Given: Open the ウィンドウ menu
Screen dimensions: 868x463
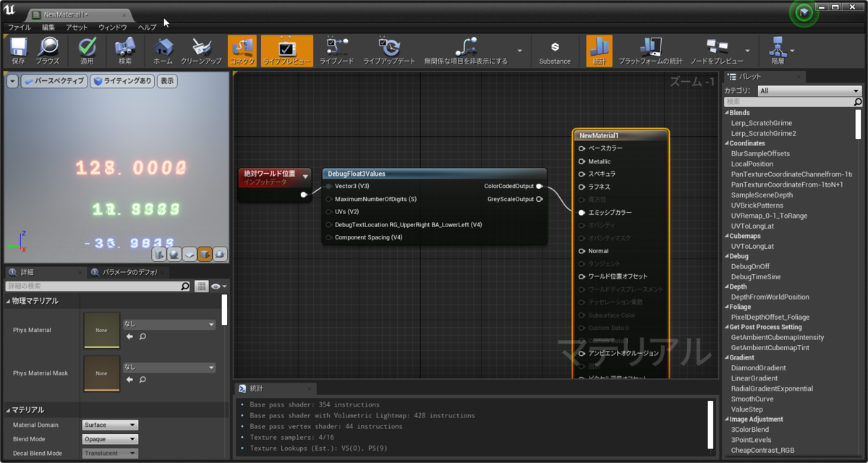Looking at the screenshot, I should click(113, 27).
